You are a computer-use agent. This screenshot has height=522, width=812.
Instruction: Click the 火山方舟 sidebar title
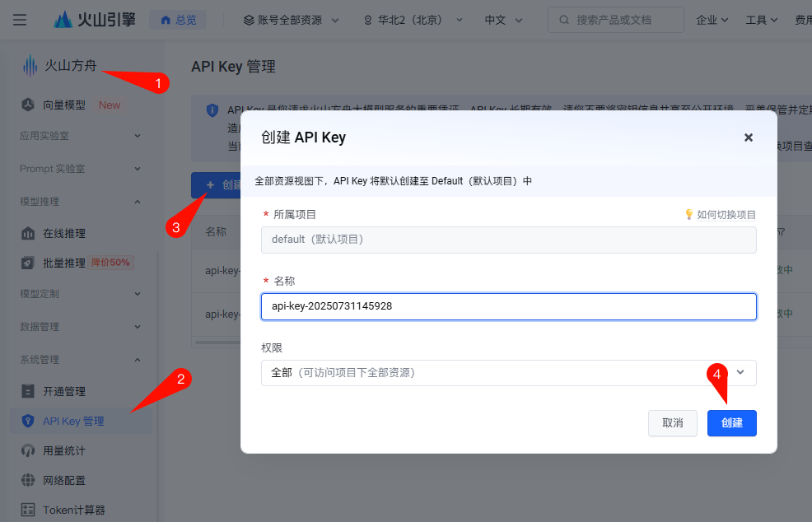point(71,66)
